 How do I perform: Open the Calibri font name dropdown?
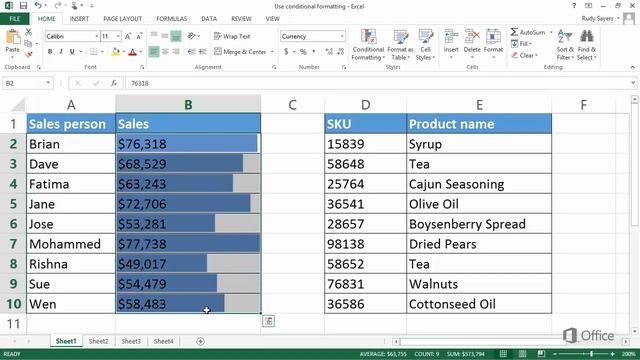[x=97, y=36]
